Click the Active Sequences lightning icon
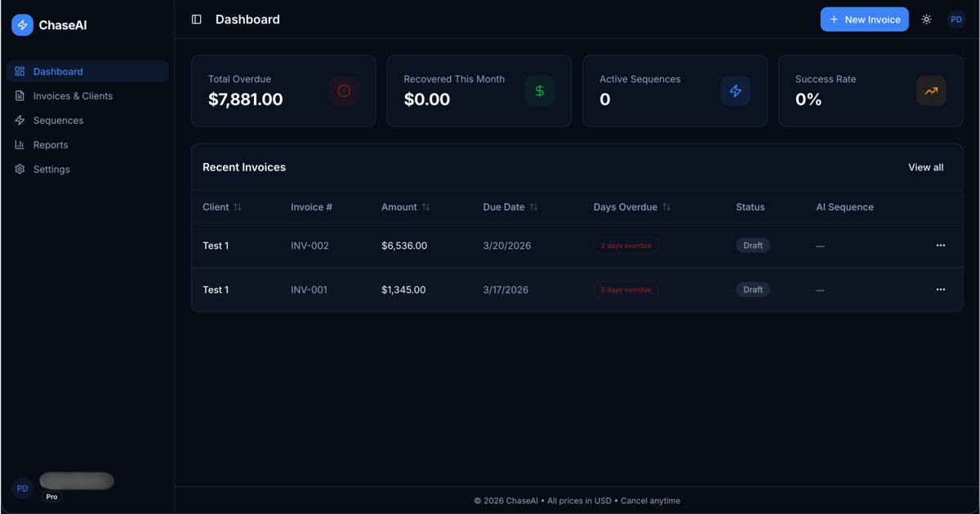Image resolution: width=980 pixels, height=514 pixels. 736,91
